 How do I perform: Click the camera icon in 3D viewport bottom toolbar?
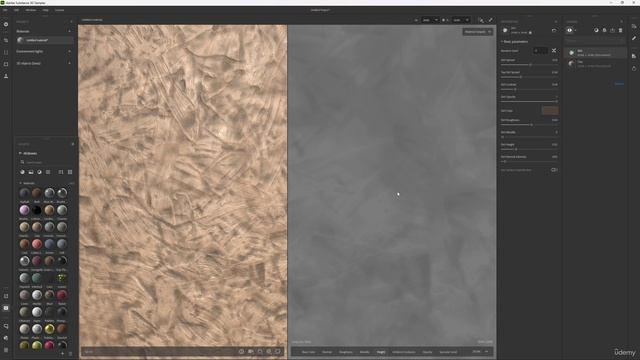251,351
